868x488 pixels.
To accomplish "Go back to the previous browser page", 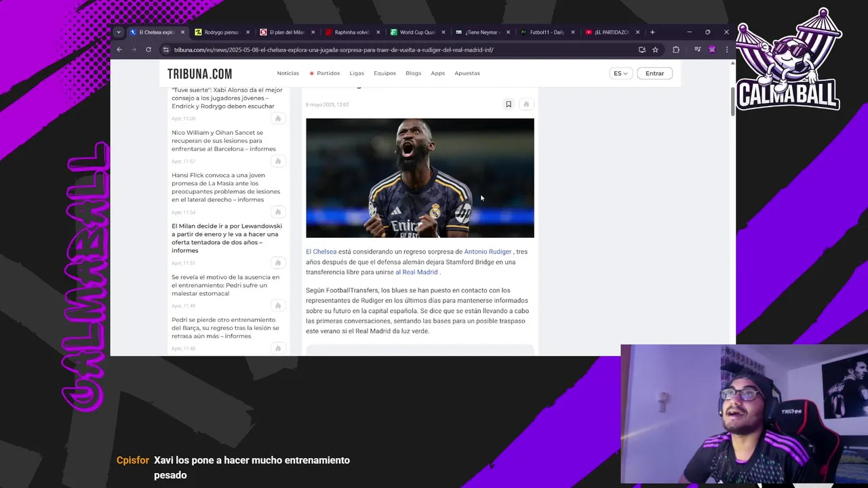I will (x=119, y=49).
